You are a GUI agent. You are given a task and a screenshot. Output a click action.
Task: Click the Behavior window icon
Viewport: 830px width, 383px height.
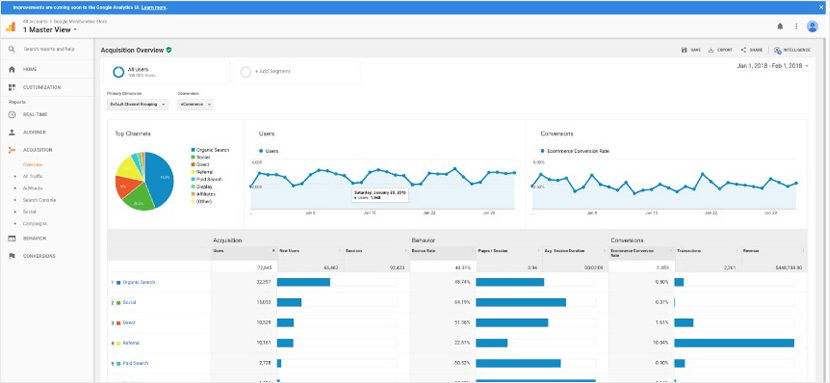pyautogui.click(x=12, y=238)
